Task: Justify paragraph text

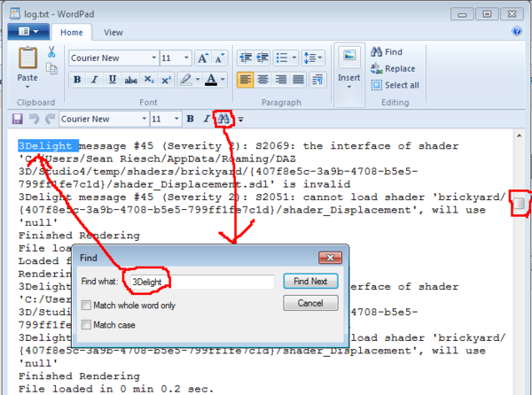Action: pyautogui.click(x=298, y=80)
